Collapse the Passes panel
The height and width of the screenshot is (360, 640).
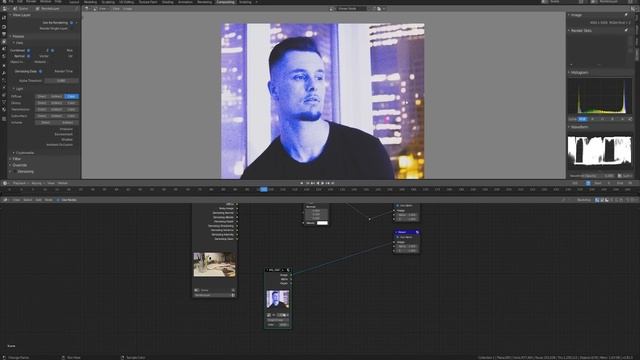click(x=11, y=36)
